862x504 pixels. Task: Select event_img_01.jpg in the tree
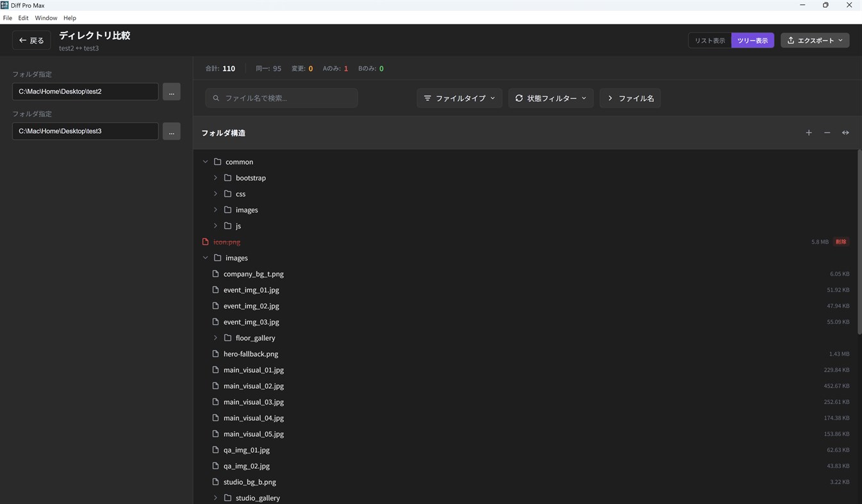tap(525, 290)
